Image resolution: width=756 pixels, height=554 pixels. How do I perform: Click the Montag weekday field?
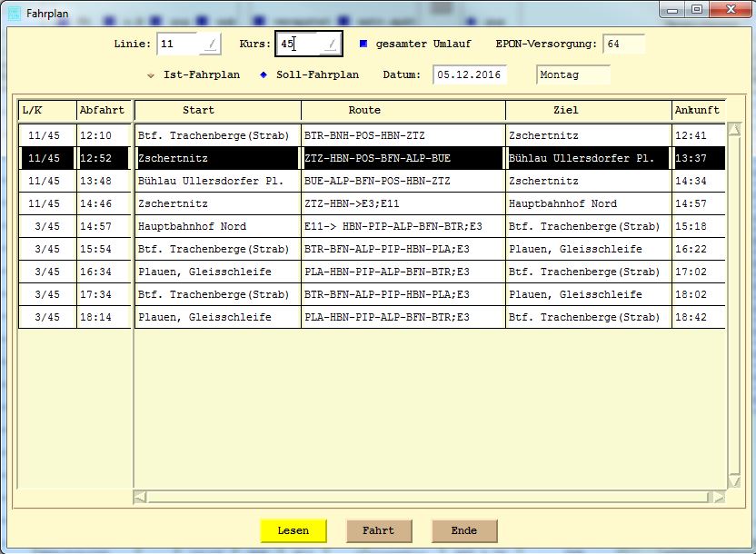pyautogui.click(x=572, y=74)
